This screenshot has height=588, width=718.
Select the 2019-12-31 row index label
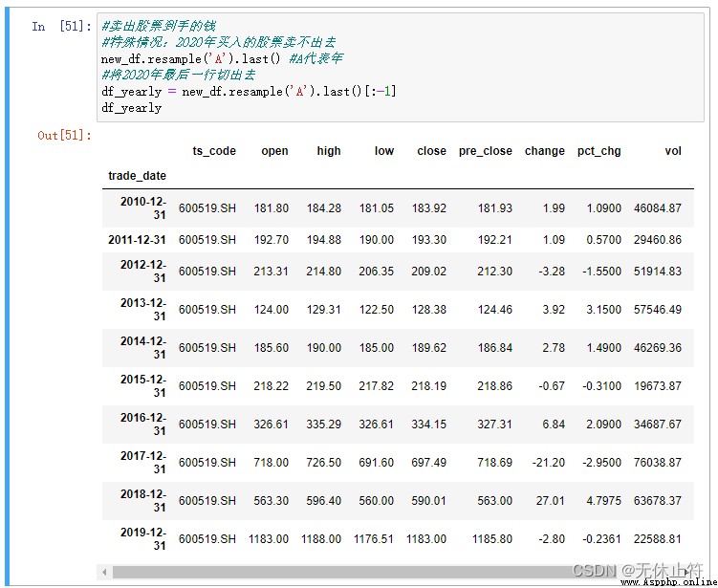pos(142,539)
